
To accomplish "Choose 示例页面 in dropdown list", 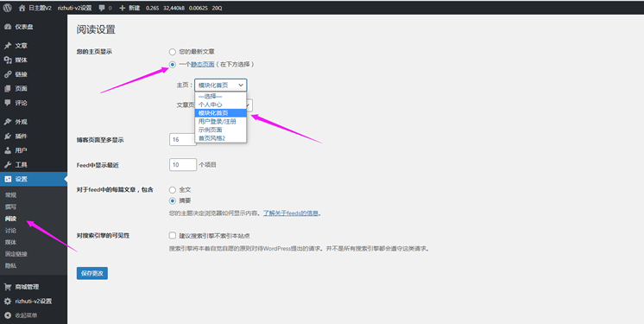I will [220, 130].
